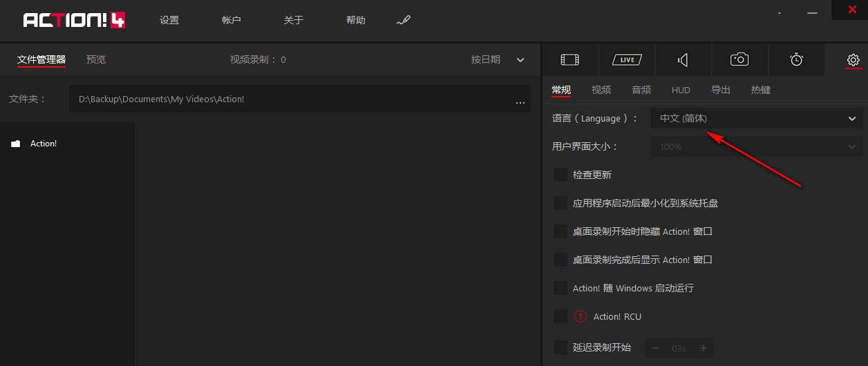Enable 检查更新 checkbox
Image resolution: width=868 pixels, height=366 pixels.
pyautogui.click(x=560, y=175)
